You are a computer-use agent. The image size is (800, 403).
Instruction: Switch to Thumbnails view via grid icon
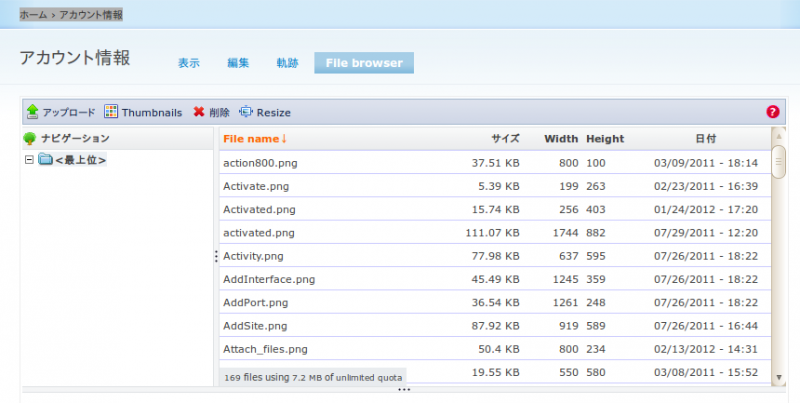pyautogui.click(x=112, y=112)
